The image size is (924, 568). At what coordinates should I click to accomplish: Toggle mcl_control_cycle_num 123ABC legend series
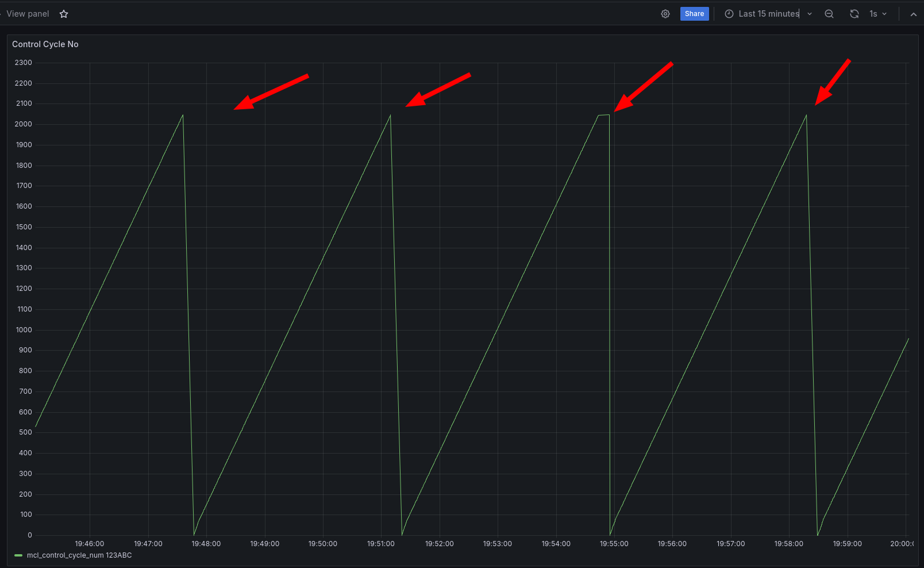point(79,555)
